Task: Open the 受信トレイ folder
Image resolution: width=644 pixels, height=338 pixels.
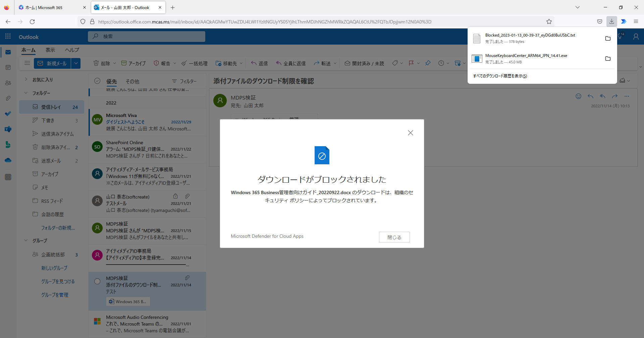Action: click(x=52, y=107)
